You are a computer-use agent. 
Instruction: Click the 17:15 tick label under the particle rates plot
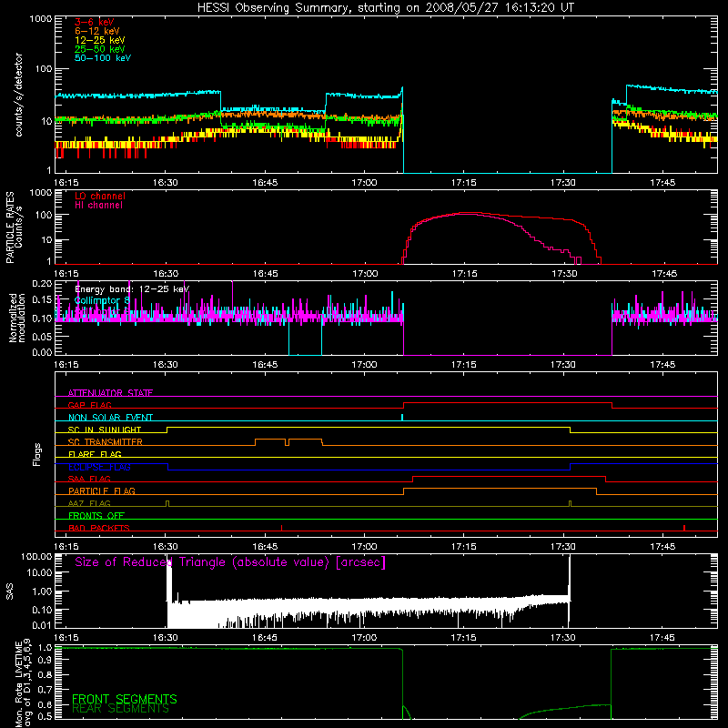click(464, 274)
